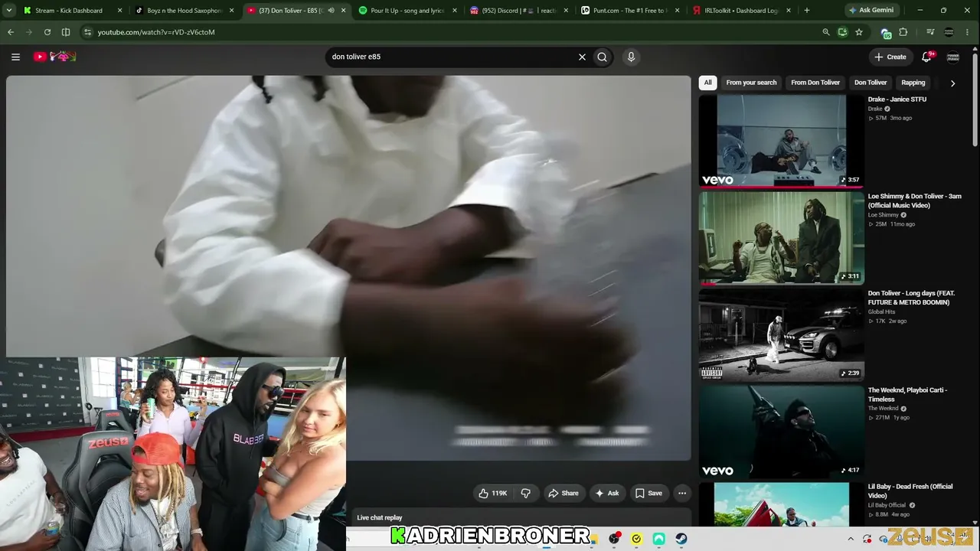Open the zoom magnifier in the address bar
980x551 pixels.
pyautogui.click(x=825, y=32)
